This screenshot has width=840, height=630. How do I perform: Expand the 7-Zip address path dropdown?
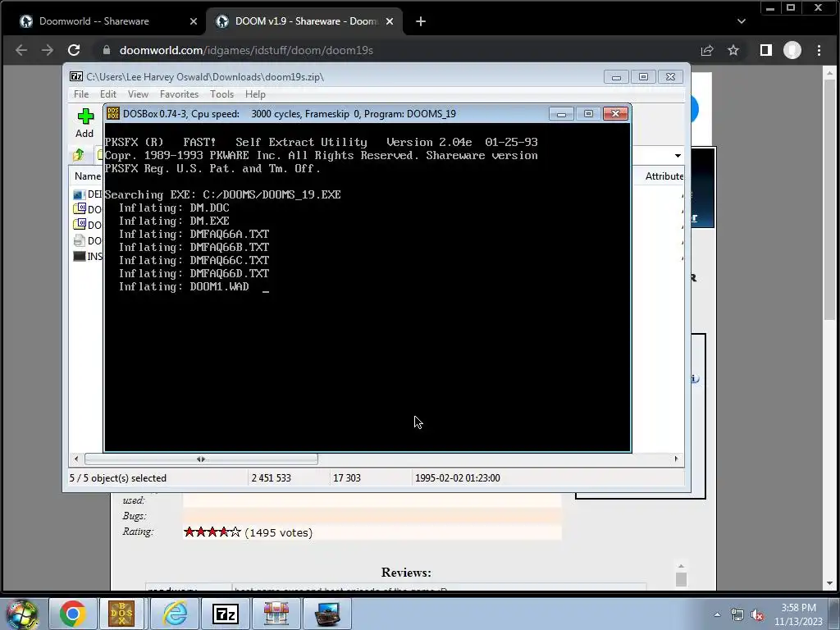678,155
